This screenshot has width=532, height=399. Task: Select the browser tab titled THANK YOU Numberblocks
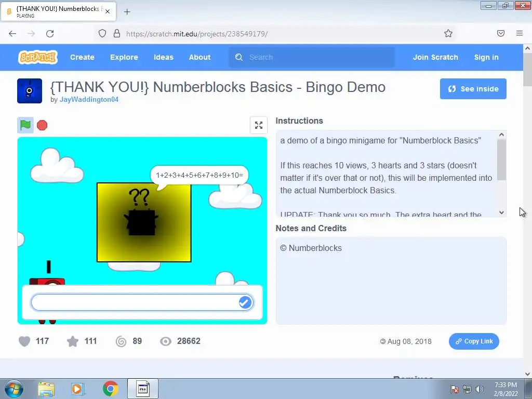click(x=58, y=11)
